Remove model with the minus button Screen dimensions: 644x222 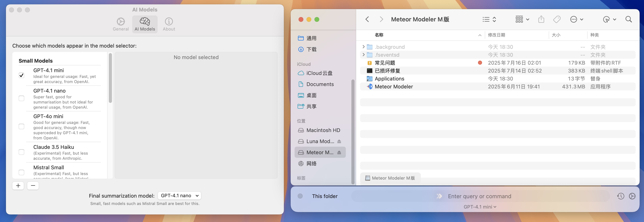tap(33, 186)
